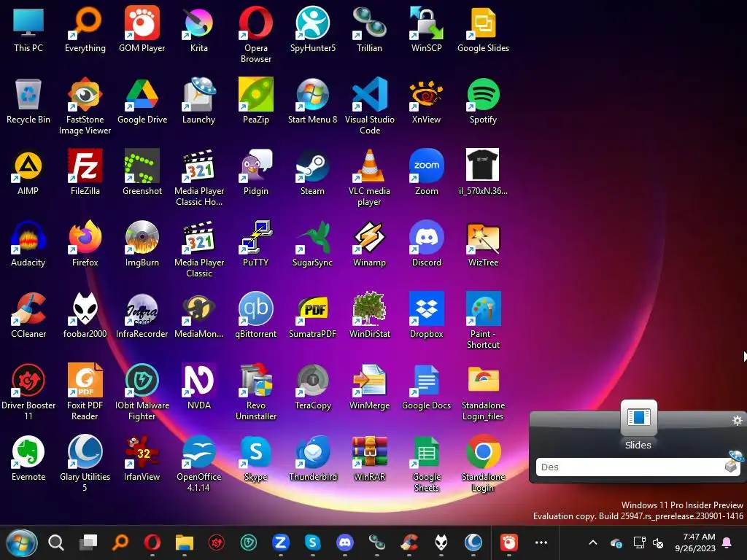Click the muted volume tray icon
The image size is (747, 560).
click(658, 542)
